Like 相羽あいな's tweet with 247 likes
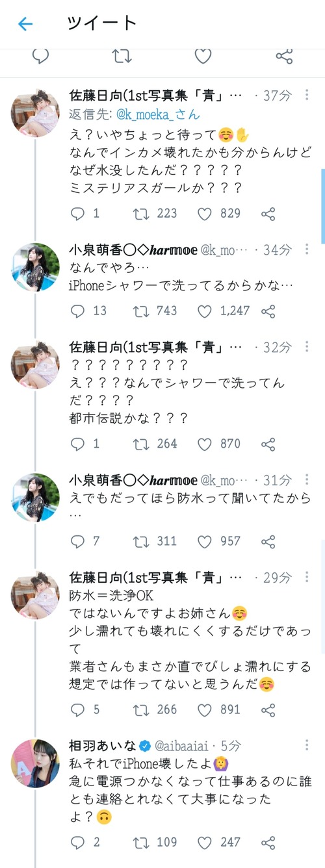 click(205, 842)
